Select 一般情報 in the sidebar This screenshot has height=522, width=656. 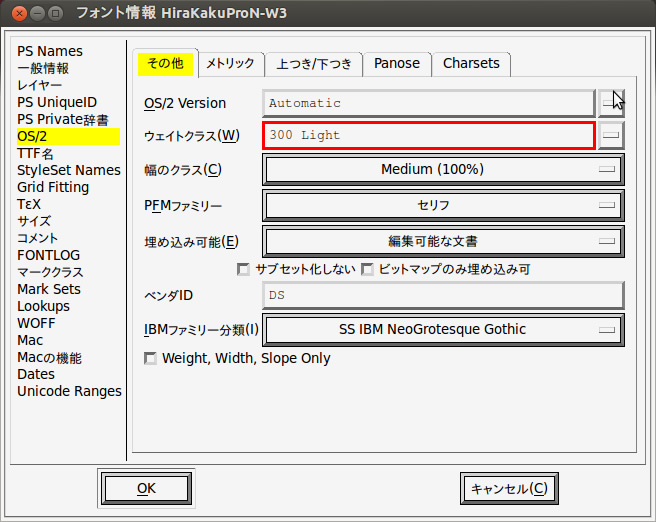click(x=43, y=68)
